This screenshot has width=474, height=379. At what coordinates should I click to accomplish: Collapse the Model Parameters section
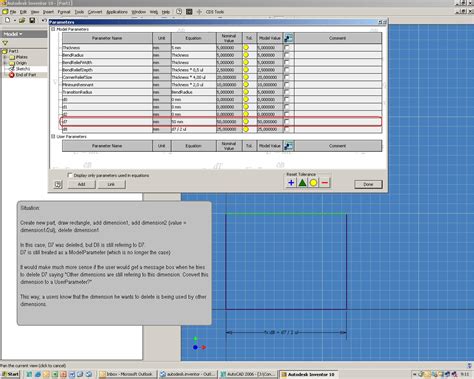pos(53,29)
